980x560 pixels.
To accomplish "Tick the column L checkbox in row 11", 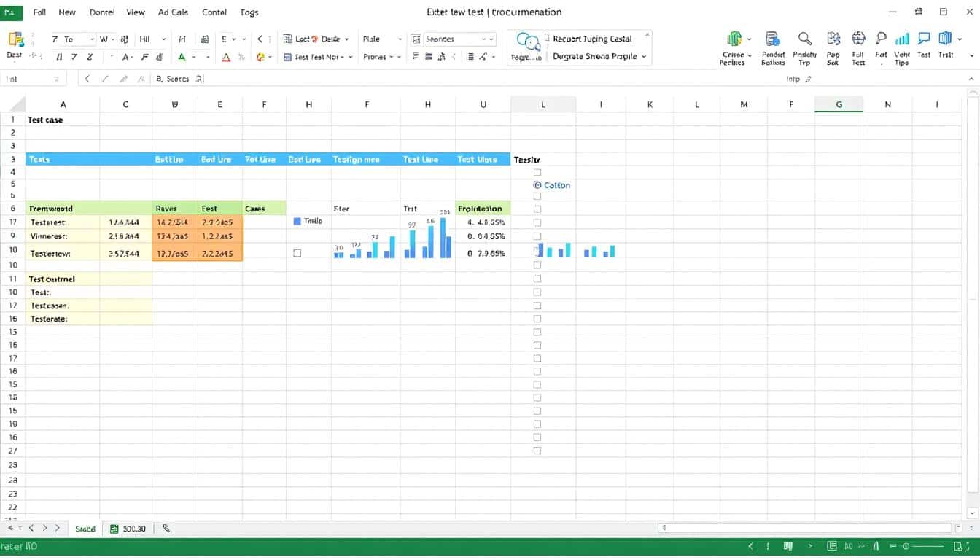I will (x=537, y=279).
